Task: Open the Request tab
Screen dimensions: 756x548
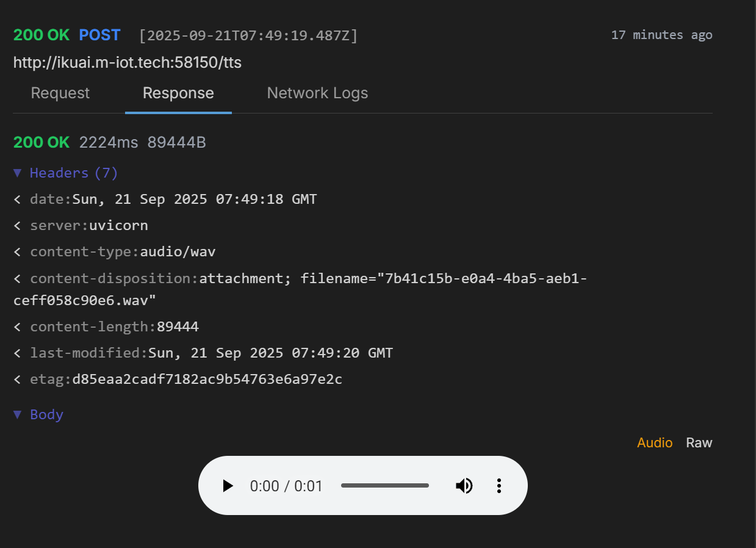Action: (60, 93)
